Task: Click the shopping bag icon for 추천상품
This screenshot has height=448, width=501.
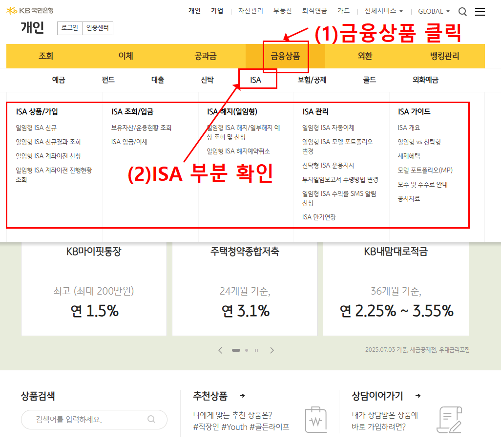Action: point(315,420)
